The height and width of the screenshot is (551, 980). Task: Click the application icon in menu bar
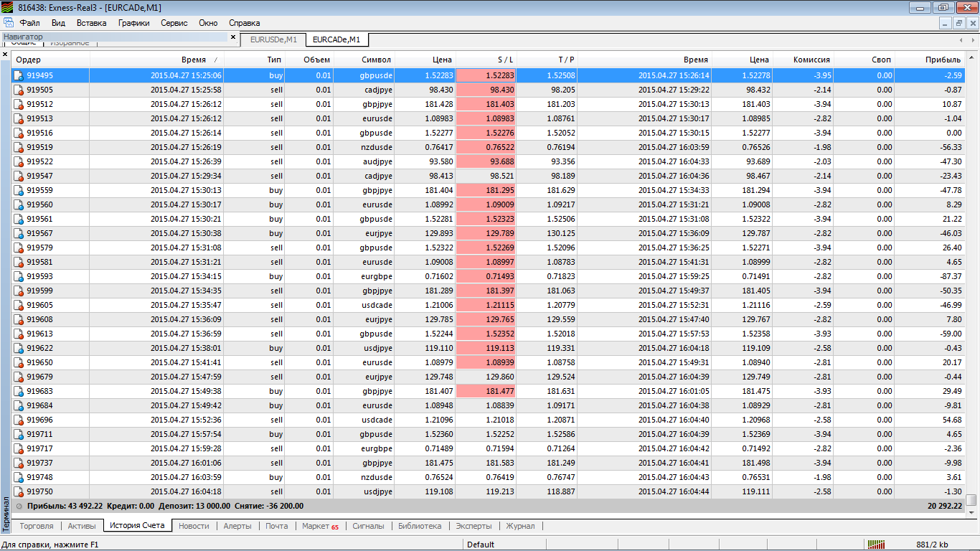pos(8,23)
